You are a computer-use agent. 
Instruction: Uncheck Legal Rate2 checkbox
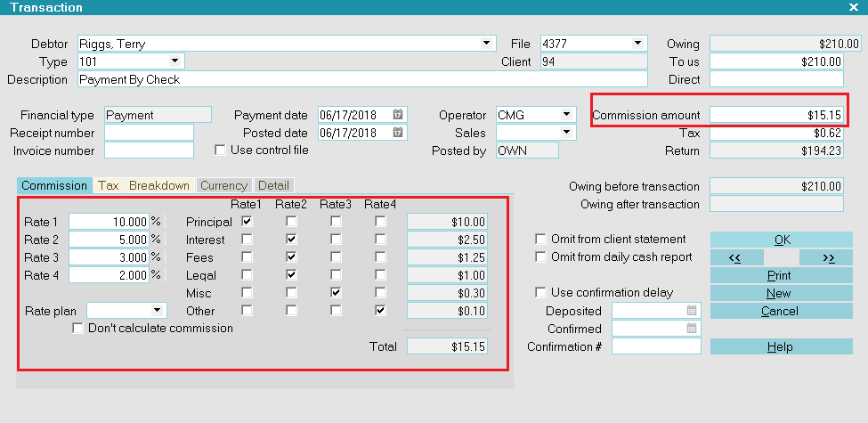click(x=291, y=274)
